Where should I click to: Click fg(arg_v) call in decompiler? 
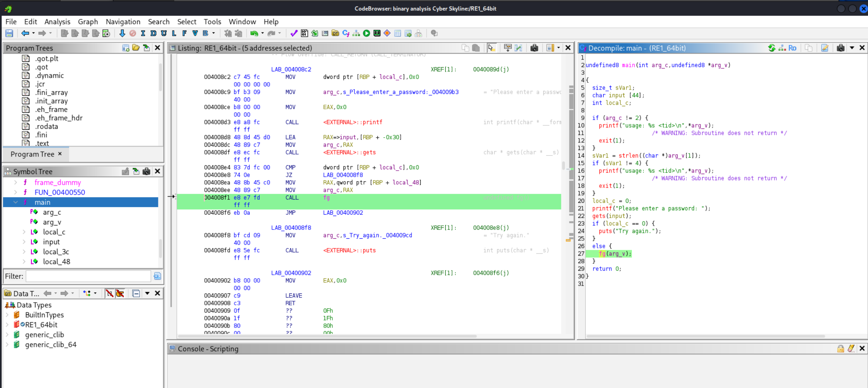click(x=615, y=253)
